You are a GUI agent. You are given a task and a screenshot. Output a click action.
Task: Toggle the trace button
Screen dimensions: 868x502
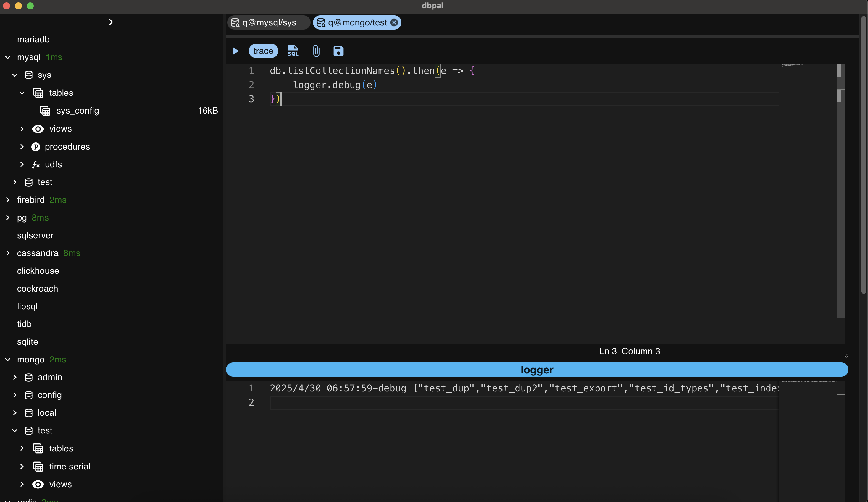click(x=263, y=51)
